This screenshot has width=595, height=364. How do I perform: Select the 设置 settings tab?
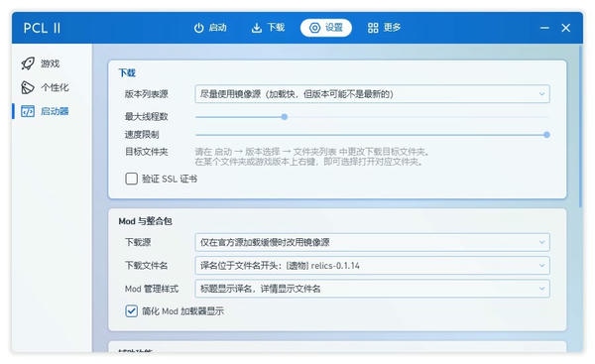(x=326, y=28)
